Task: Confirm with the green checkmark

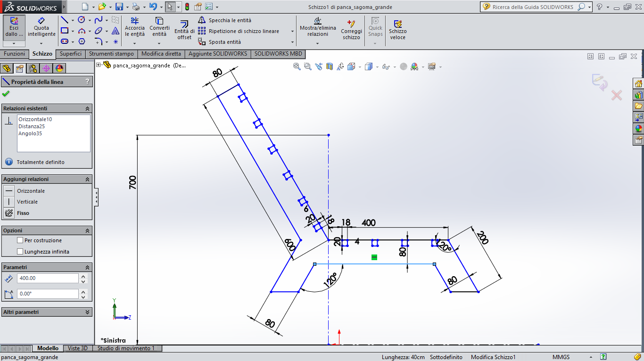Action: pyautogui.click(x=6, y=94)
